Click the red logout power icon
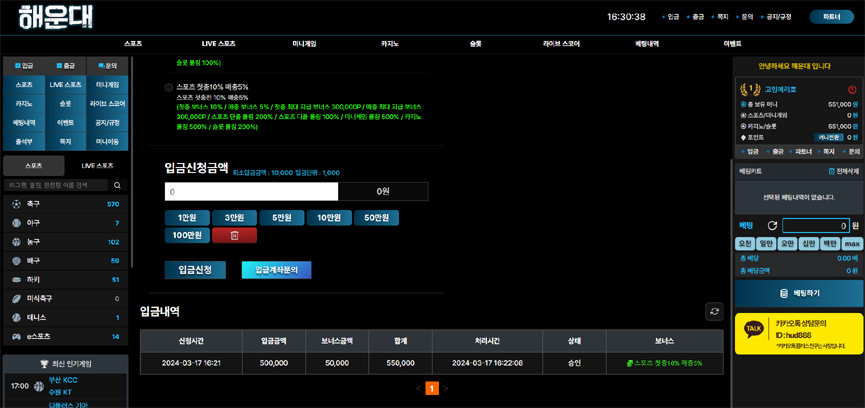Image resolution: width=865 pixels, height=408 pixels. click(x=852, y=90)
